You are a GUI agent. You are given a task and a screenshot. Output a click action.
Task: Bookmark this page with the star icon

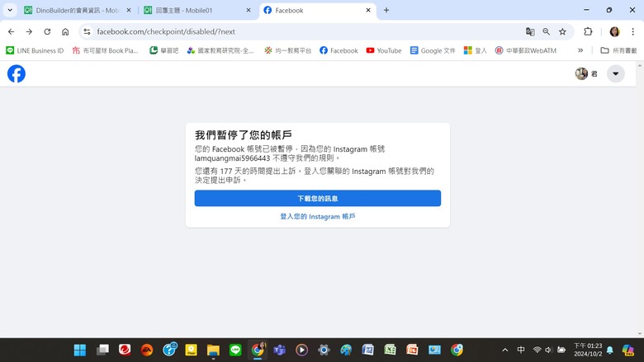click(563, 31)
